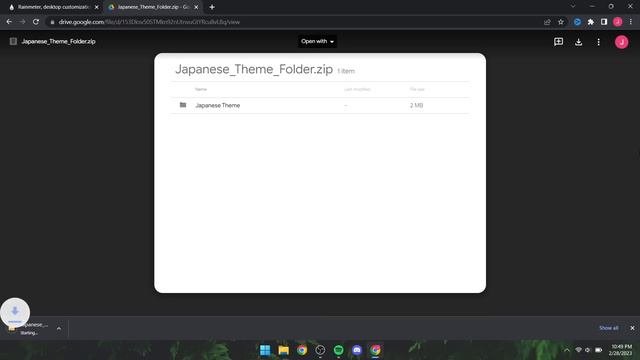
Task: Click the zip file icon in Drive header
Action: coord(13,41)
